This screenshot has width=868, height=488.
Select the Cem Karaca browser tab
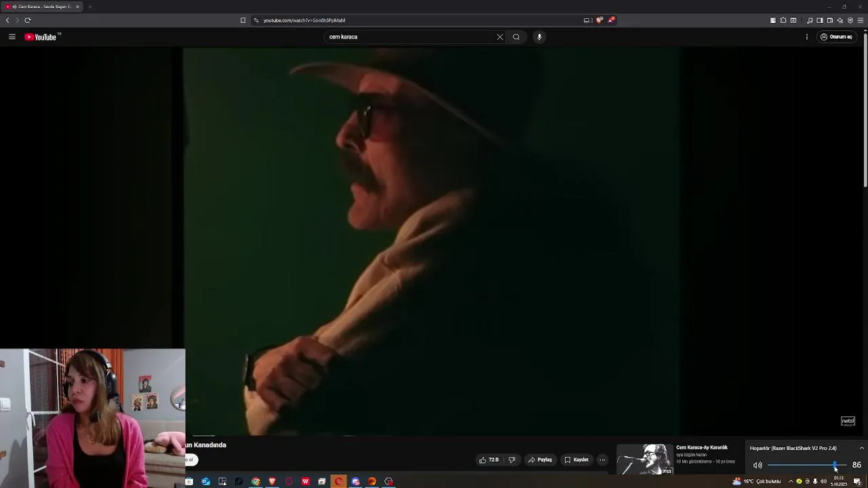click(x=42, y=6)
